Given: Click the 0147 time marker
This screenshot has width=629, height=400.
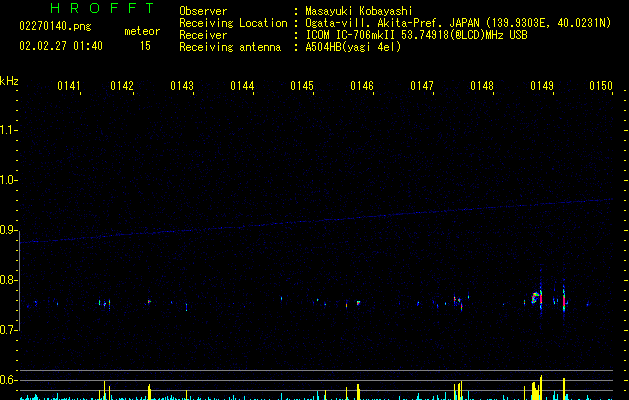Looking at the screenshot, I should click(x=422, y=86).
